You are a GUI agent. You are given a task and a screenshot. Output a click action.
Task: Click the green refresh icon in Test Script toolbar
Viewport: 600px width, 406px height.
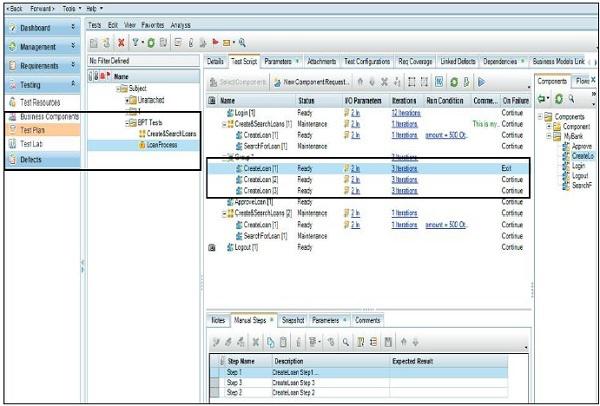(x=454, y=82)
